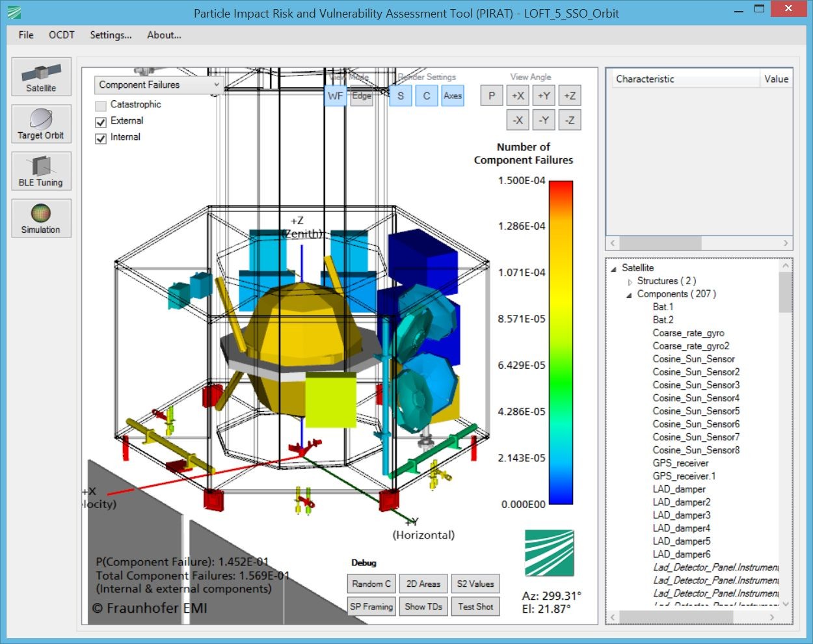Select Cosine_Sun_Sensor3 component
Screen dimensions: 813x644
tap(696, 385)
